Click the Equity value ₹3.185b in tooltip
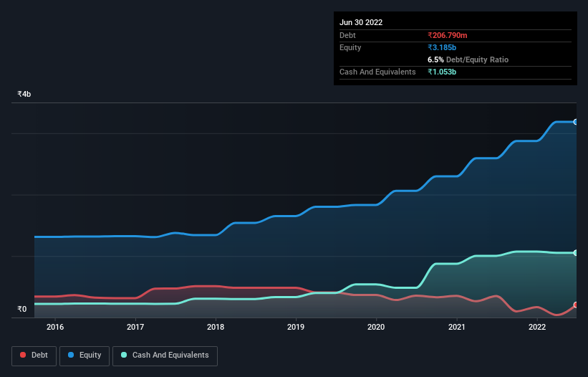 (x=442, y=47)
